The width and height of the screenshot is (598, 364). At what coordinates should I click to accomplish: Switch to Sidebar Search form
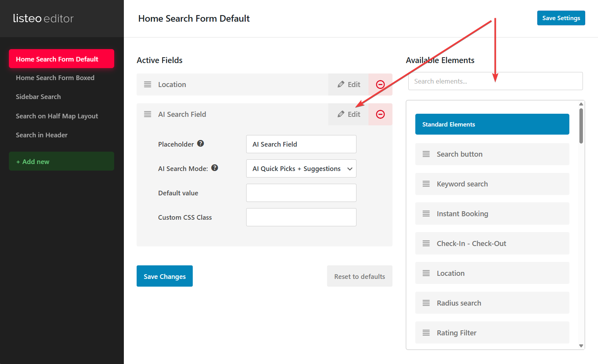[x=38, y=97]
